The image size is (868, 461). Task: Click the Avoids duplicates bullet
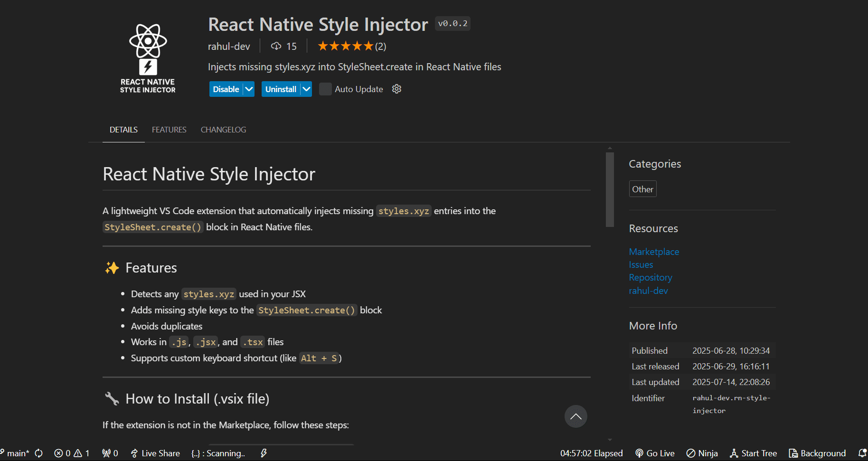click(167, 326)
